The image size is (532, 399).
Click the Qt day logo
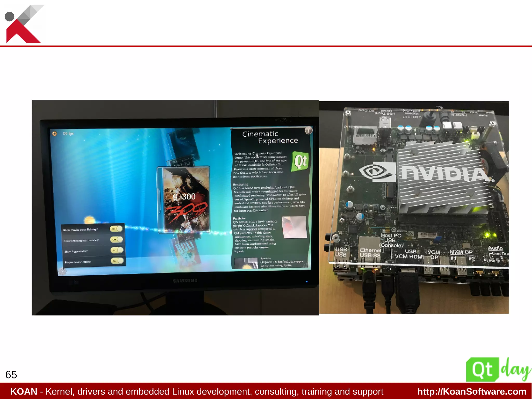(x=498, y=370)
